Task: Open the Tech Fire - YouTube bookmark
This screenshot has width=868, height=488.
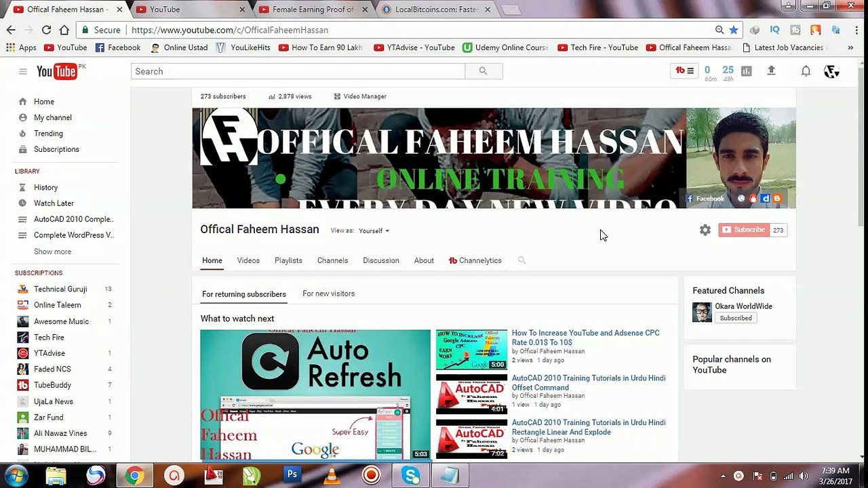Action: 597,47
